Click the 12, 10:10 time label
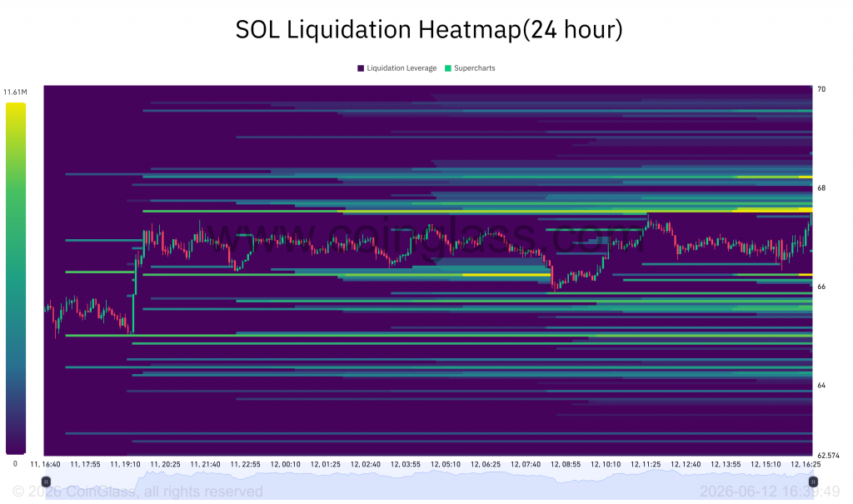The height and width of the screenshot is (504, 853). click(606, 464)
